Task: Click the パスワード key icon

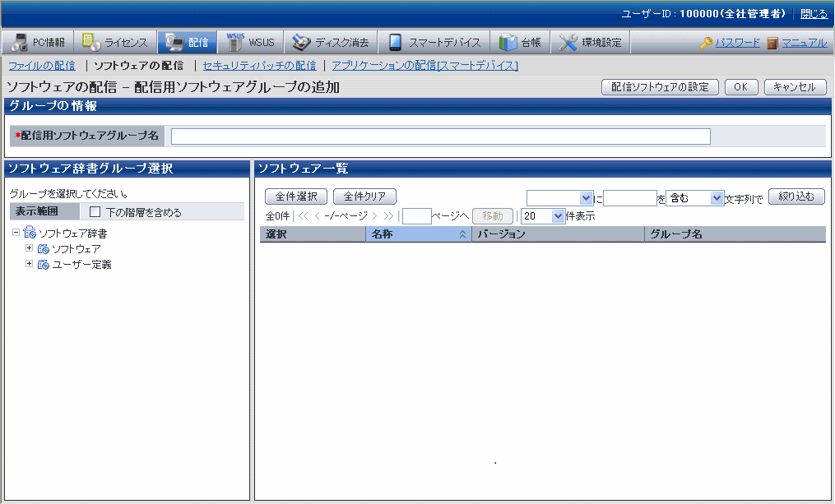Action: coord(706,43)
